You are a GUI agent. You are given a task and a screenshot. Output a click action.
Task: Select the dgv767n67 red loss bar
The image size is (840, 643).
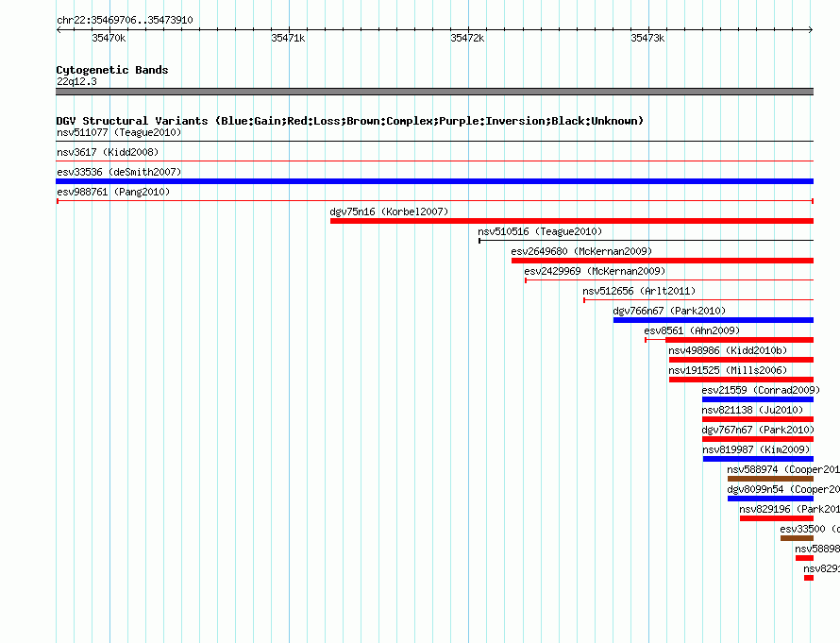[x=758, y=439]
